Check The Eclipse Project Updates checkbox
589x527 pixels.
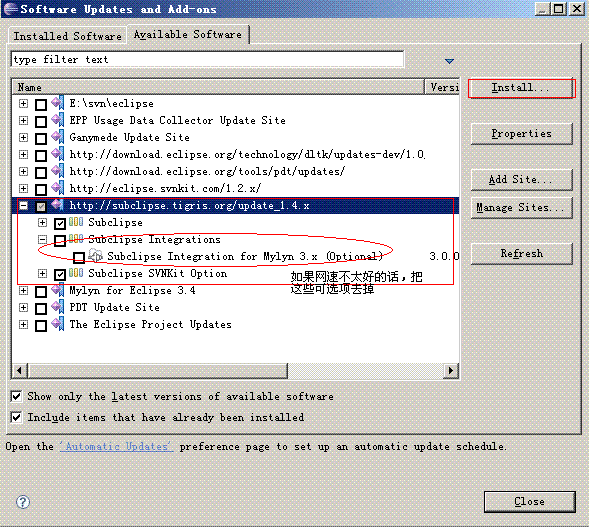(x=41, y=326)
